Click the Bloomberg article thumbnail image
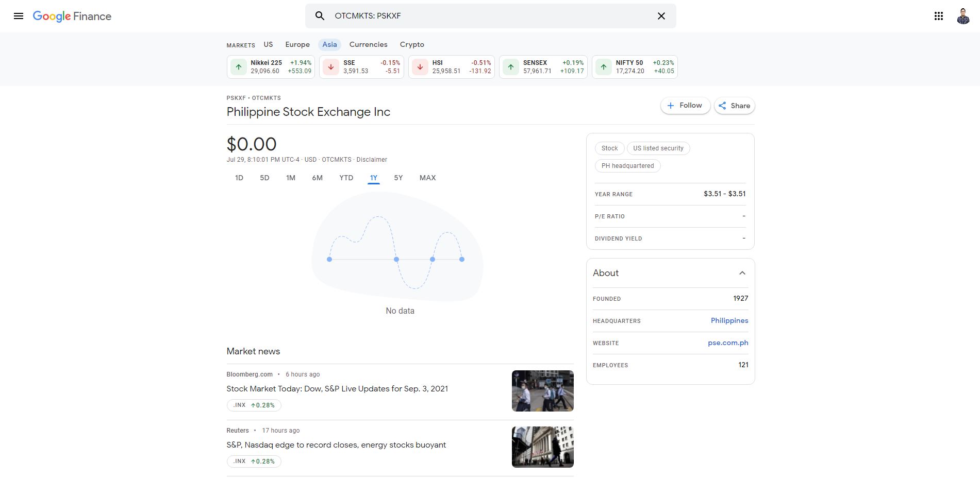 click(x=542, y=390)
